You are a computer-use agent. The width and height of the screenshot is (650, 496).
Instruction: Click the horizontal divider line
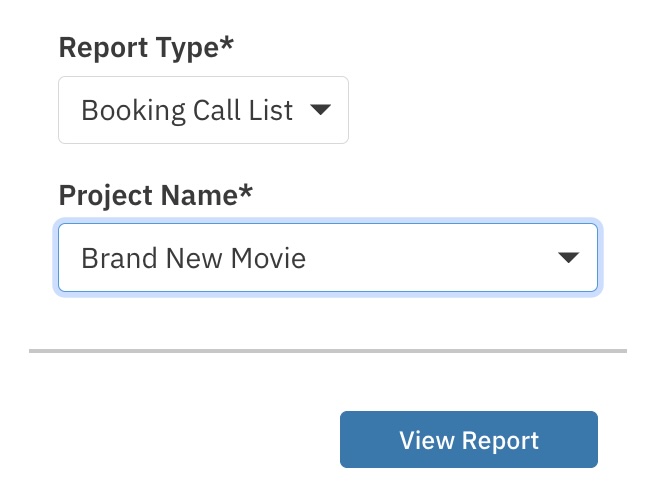pos(328,351)
